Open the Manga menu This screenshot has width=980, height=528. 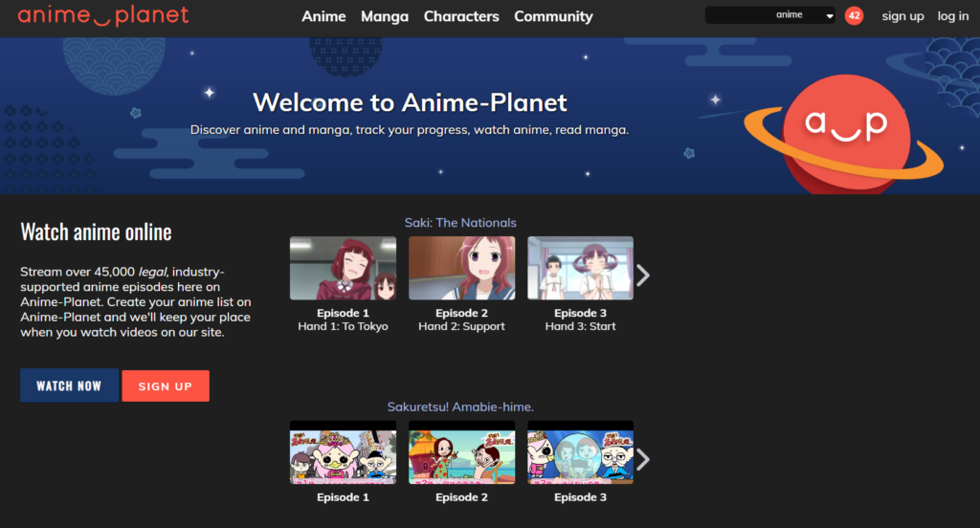click(x=385, y=17)
